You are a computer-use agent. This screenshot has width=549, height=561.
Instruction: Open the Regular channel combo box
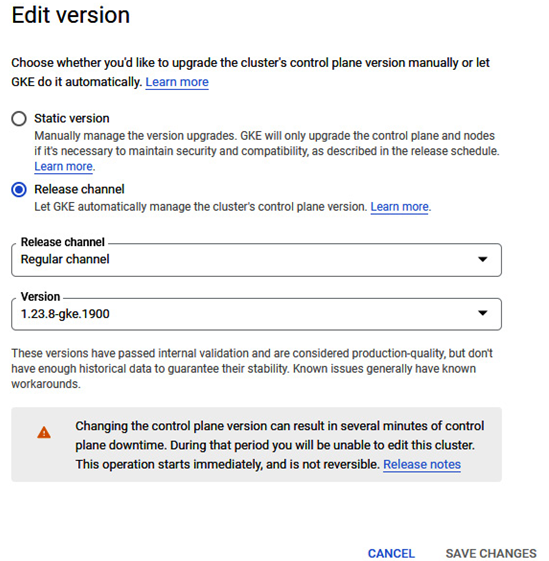tap(256, 260)
